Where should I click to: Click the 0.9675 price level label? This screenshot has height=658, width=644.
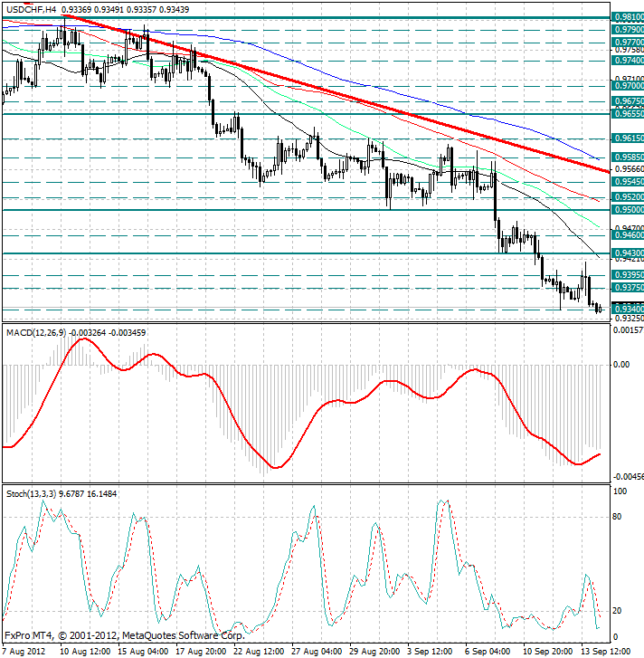[x=628, y=101]
